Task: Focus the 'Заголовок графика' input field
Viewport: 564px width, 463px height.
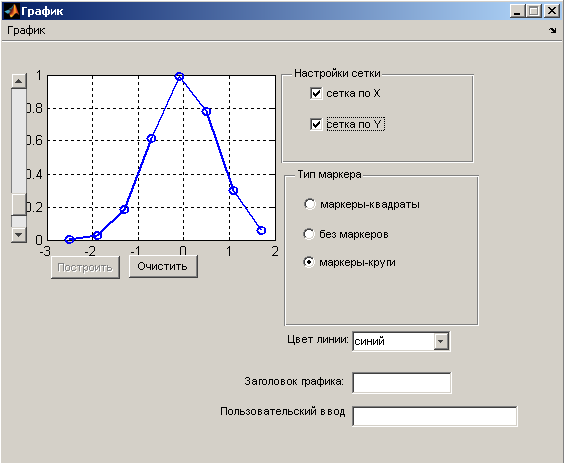Action: [x=401, y=383]
